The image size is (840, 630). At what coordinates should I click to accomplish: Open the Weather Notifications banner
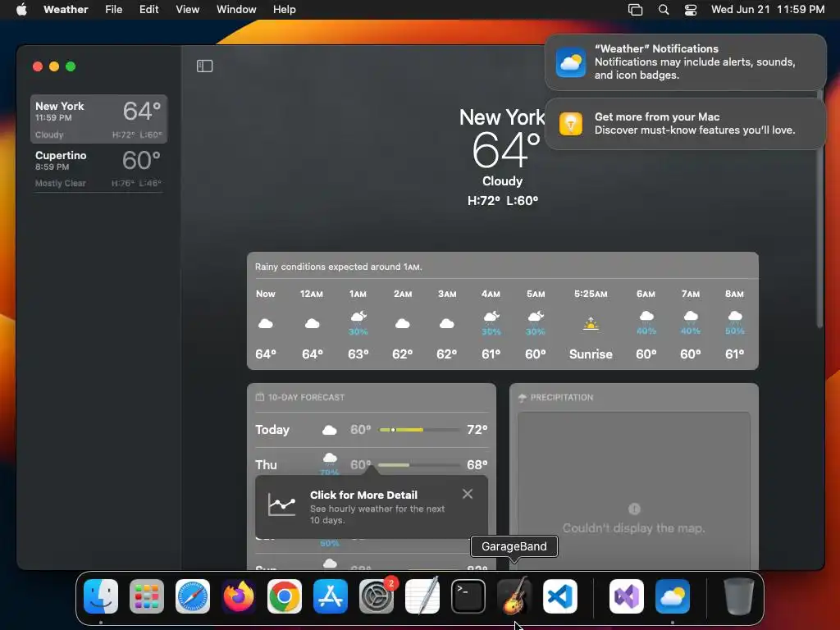[686, 62]
